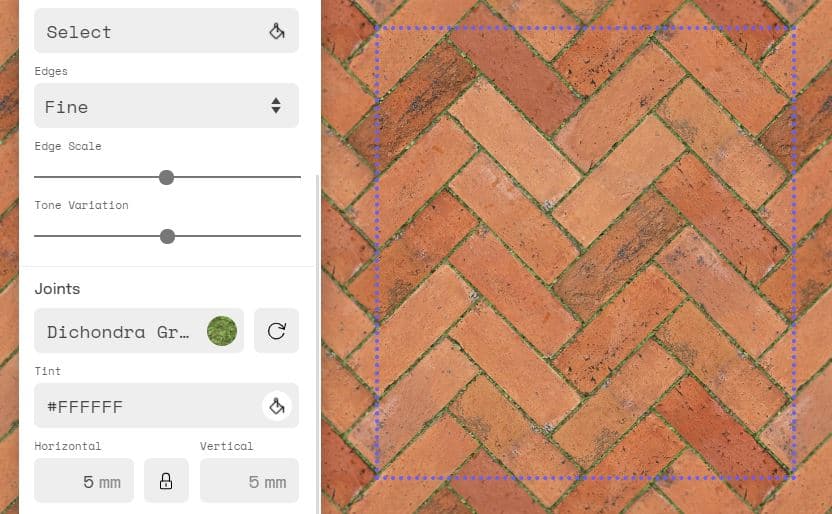Click the Tint paint bucket icon

(x=276, y=406)
